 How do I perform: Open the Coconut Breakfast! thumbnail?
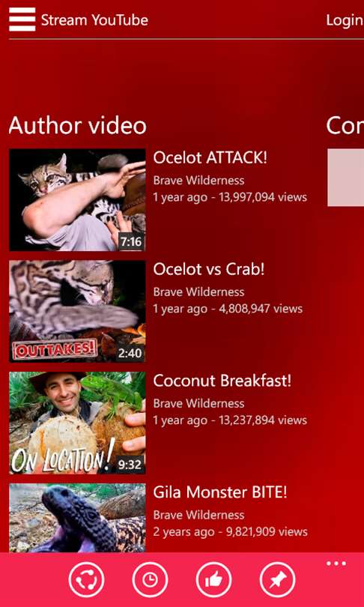coord(77,423)
